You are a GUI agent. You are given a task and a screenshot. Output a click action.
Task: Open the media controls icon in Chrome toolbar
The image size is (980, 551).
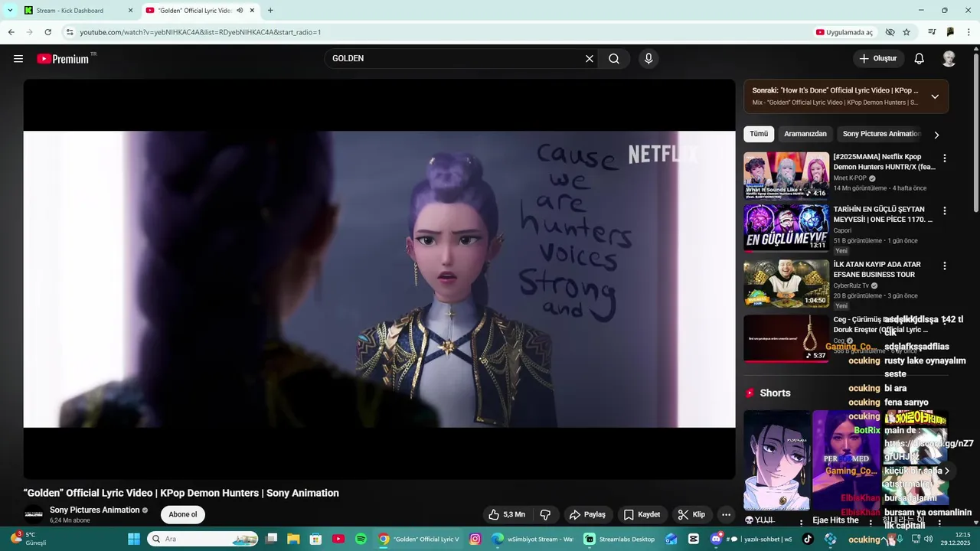932,32
